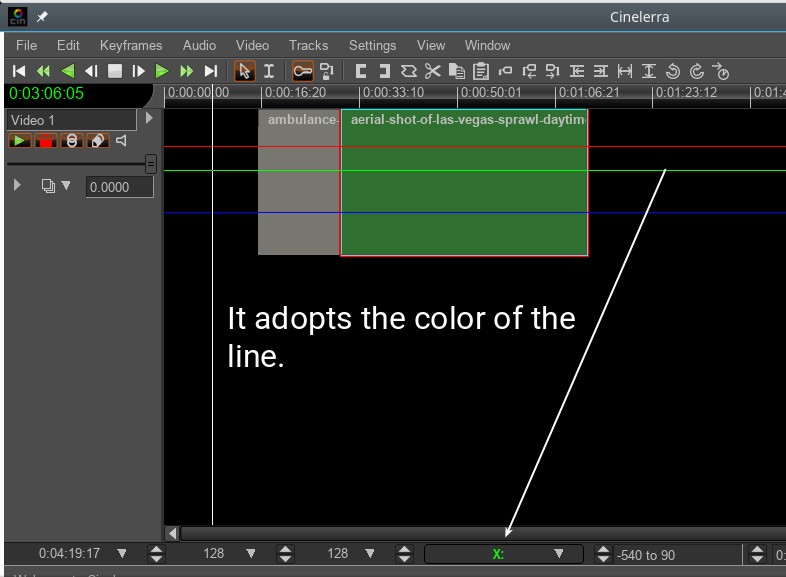This screenshot has width=786, height=577.
Task: Click the Paste clipboard icon
Action: (481, 71)
